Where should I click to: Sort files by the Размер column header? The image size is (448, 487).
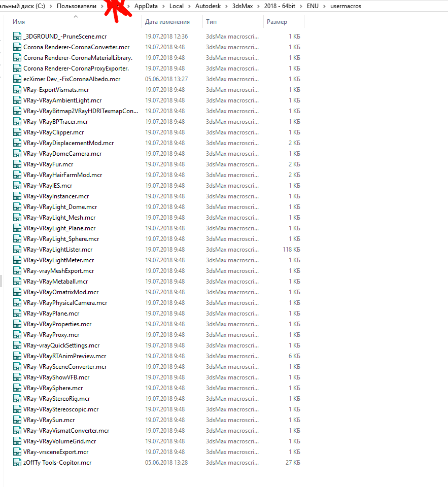tap(277, 22)
